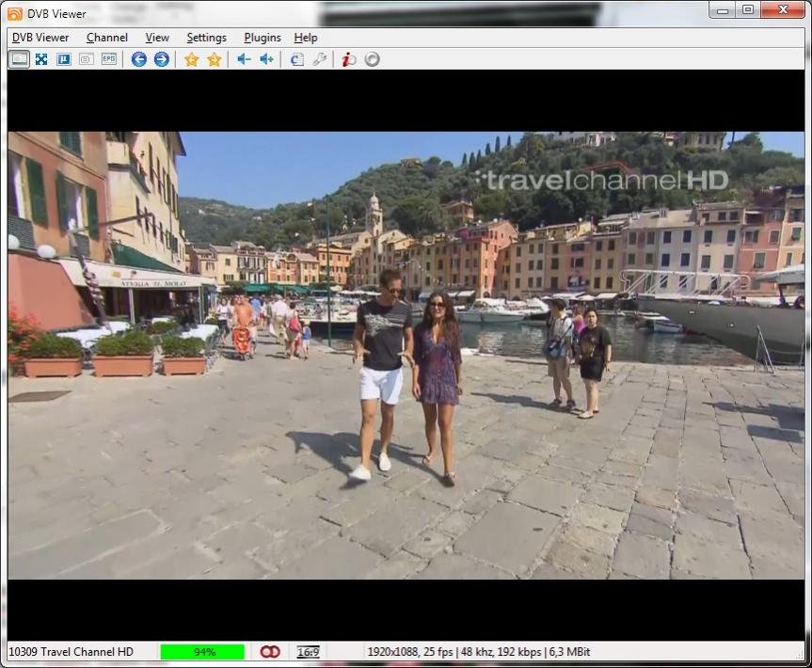
Task: Click the '10309 Travel Channel HD' status text
Action: 72,651
